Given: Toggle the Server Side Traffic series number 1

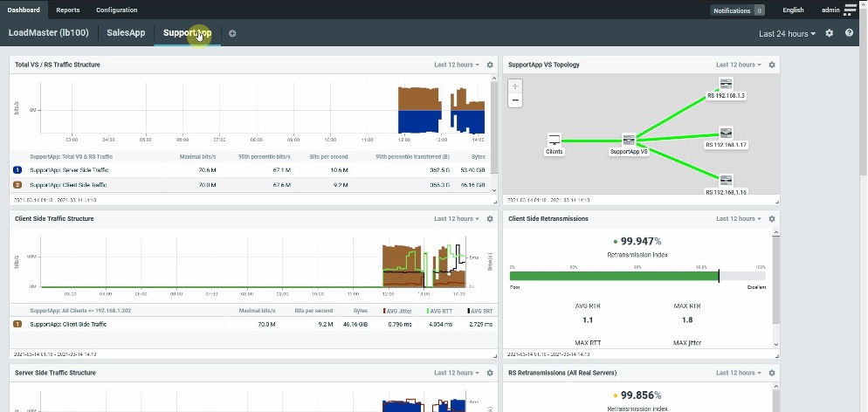Looking at the screenshot, I should 17,170.
